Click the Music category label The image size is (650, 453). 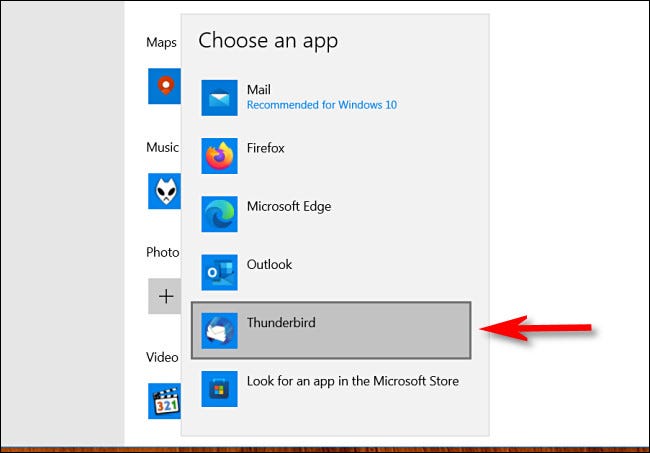[x=162, y=147]
